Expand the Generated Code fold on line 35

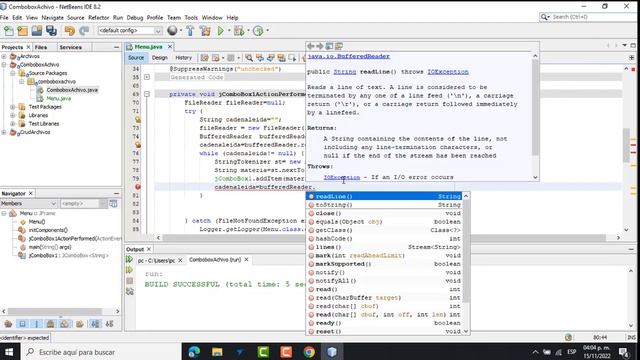click(x=147, y=77)
